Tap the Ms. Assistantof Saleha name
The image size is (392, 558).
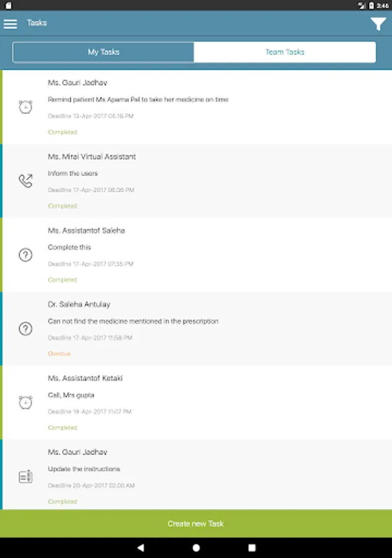click(x=87, y=231)
